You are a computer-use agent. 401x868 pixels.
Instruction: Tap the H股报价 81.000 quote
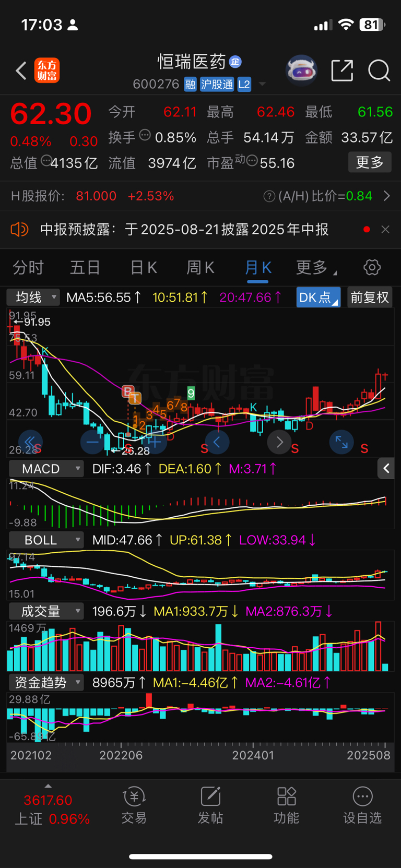click(x=92, y=196)
